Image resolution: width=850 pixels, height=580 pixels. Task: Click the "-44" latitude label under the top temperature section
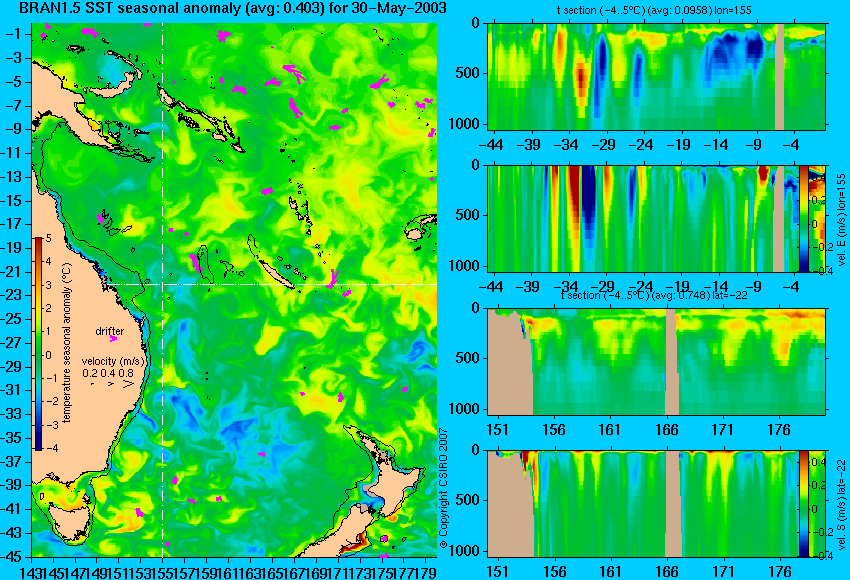pos(492,145)
